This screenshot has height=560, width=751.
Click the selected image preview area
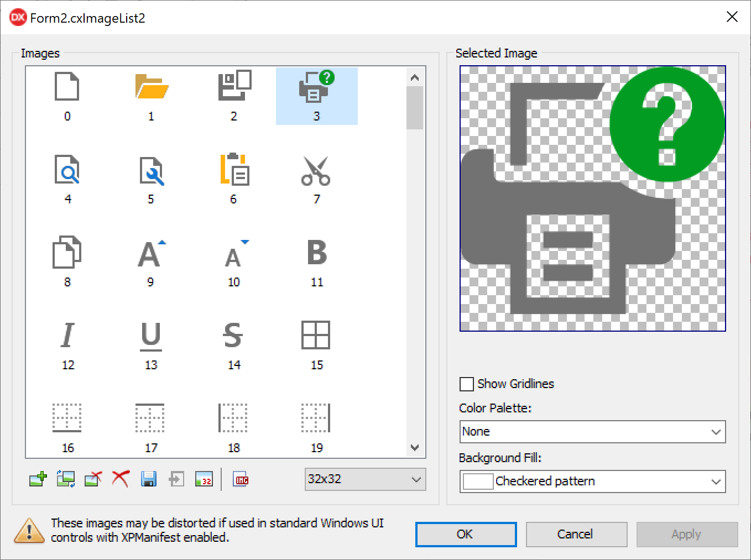click(592, 198)
